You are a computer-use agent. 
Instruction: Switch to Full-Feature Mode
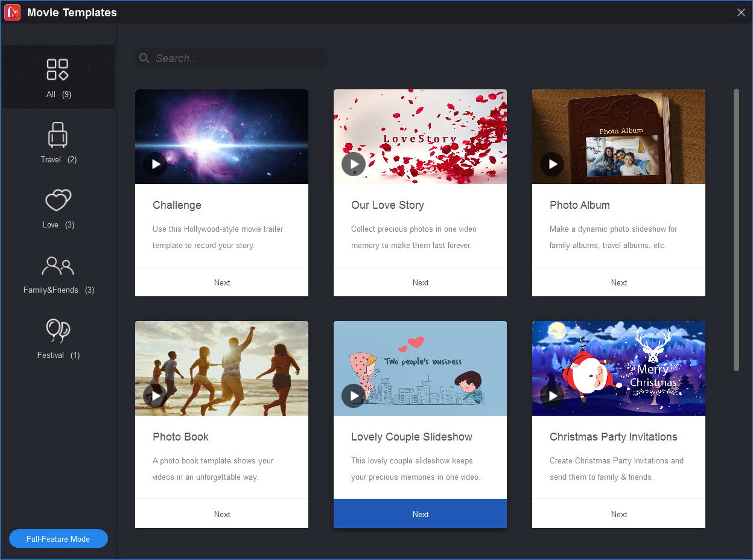(x=59, y=539)
